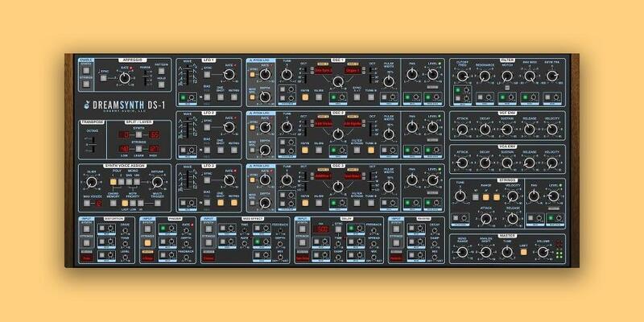The height and width of the screenshot is (322, 644).
Task: Click the Synth high key display showing 55
Action: click(x=155, y=134)
